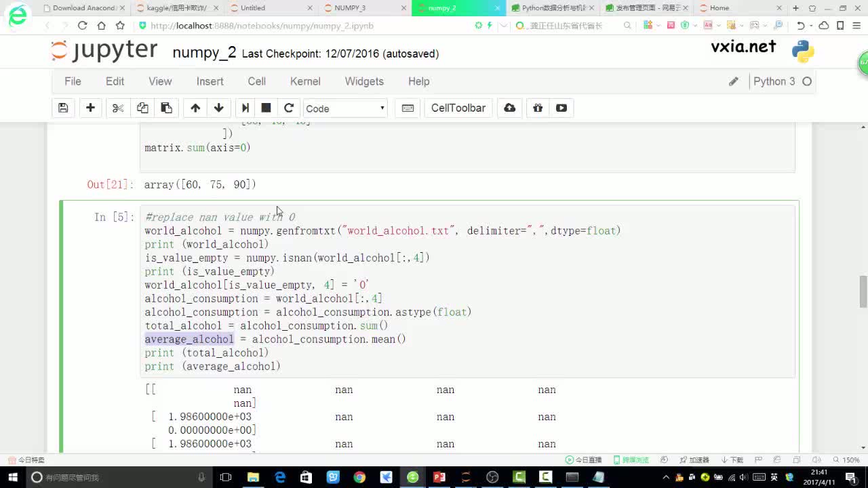Interrupt the kernel with the stop icon
The height and width of the screenshot is (488, 868).
tap(267, 108)
